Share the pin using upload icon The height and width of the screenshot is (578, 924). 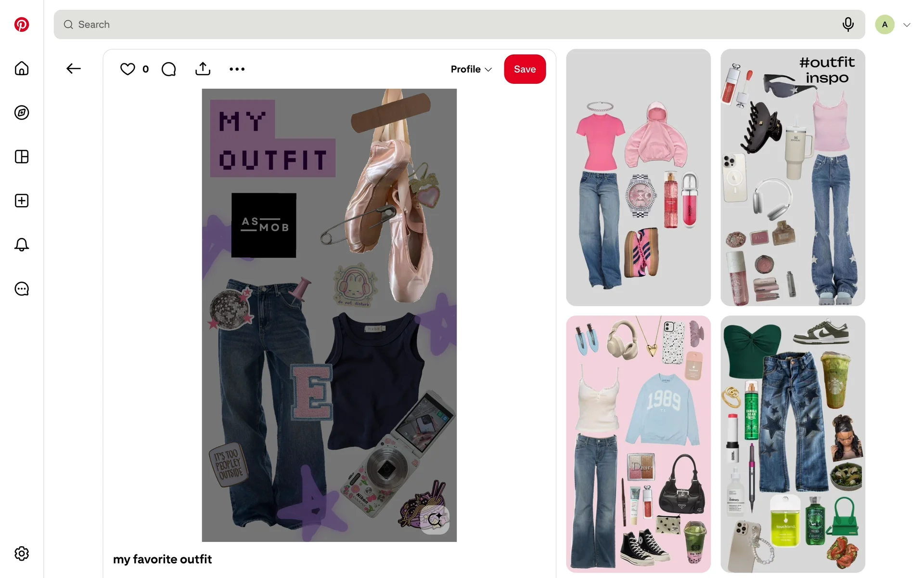(x=203, y=69)
